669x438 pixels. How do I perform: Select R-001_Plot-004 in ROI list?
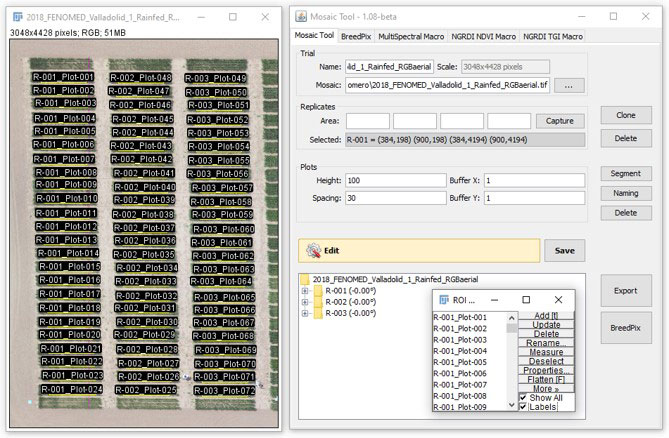click(x=460, y=351)
